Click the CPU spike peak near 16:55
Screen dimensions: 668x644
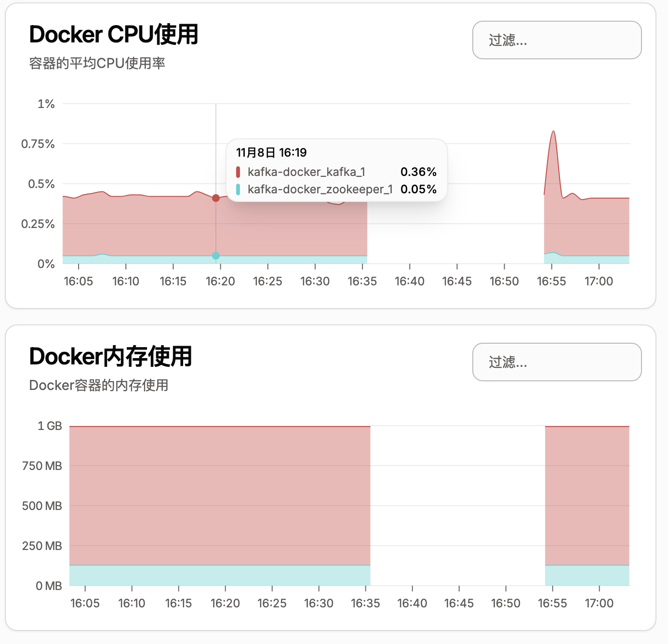point(553,131)
